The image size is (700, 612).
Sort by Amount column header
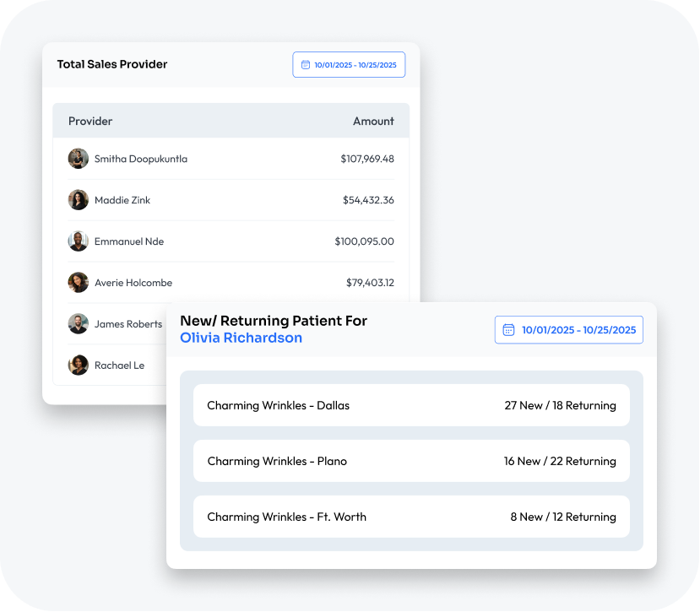tap(373, 122)
